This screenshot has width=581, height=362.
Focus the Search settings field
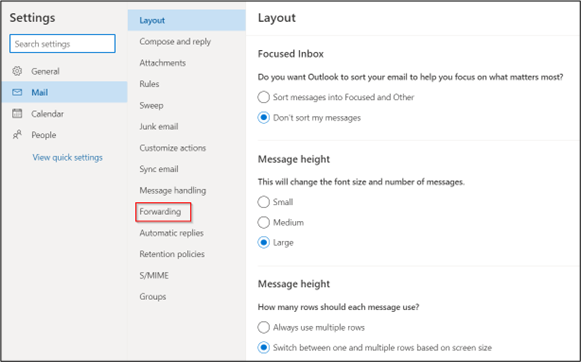coord(62,44)
